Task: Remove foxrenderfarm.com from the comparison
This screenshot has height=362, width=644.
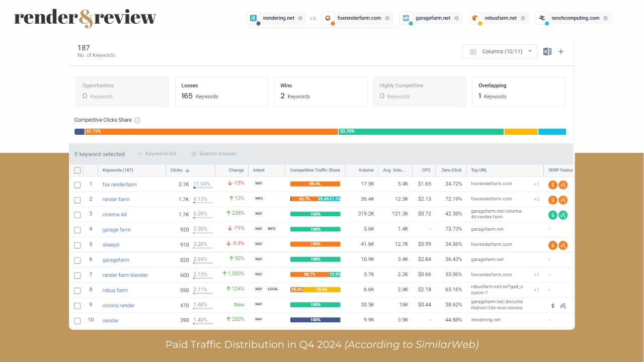Action: [x=387, y=18]
